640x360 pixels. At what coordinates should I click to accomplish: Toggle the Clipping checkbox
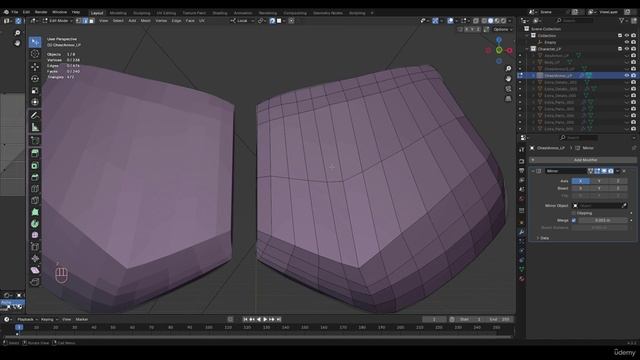(574, 213)
